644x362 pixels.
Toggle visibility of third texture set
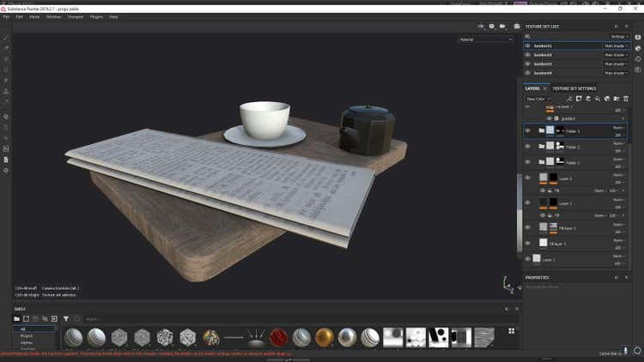[528, 64]
